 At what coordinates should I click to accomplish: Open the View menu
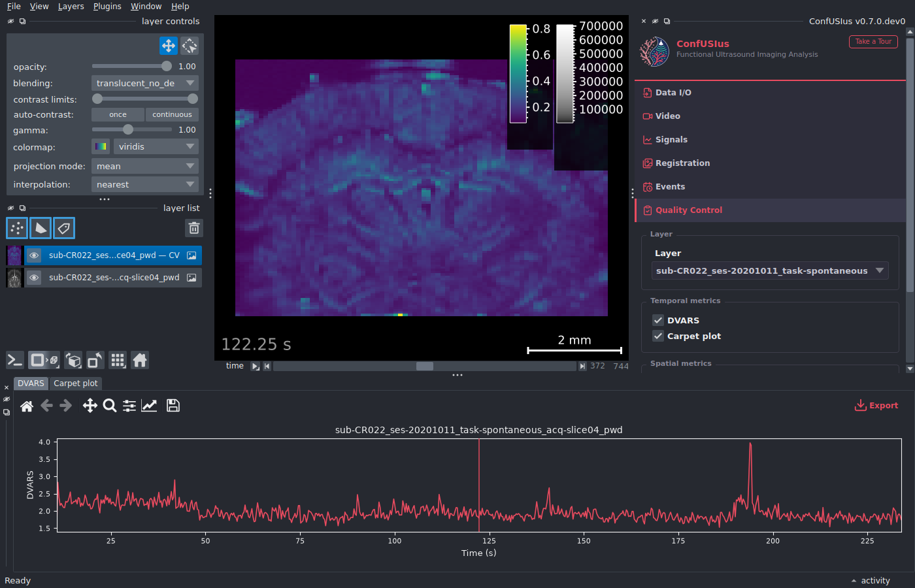39,7
